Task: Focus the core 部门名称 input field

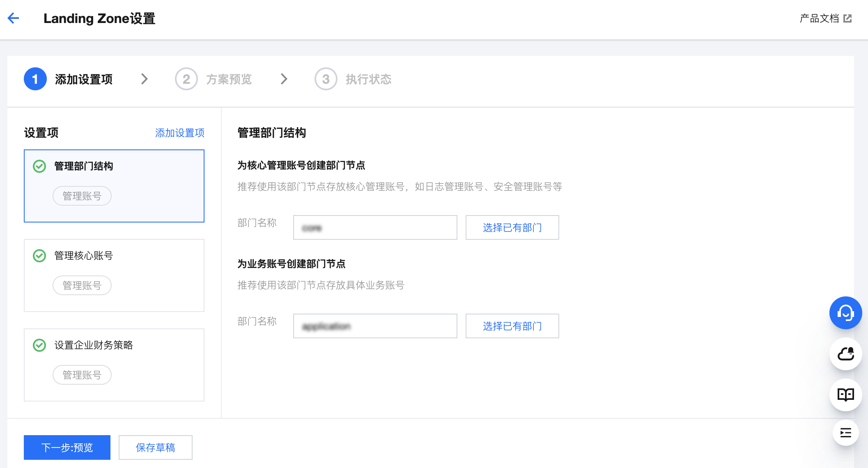Action: point(375,227)
